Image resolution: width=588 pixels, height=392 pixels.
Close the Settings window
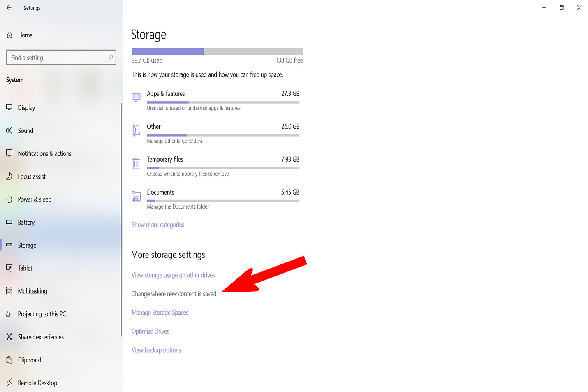coord(579,7)
